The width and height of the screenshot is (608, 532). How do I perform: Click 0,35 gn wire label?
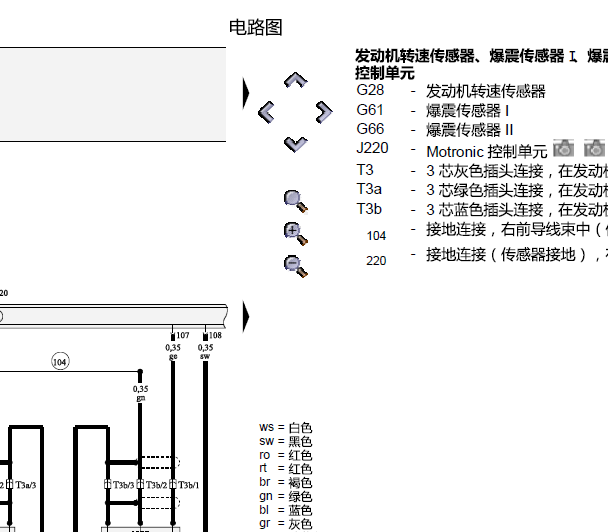pos(140,393)
